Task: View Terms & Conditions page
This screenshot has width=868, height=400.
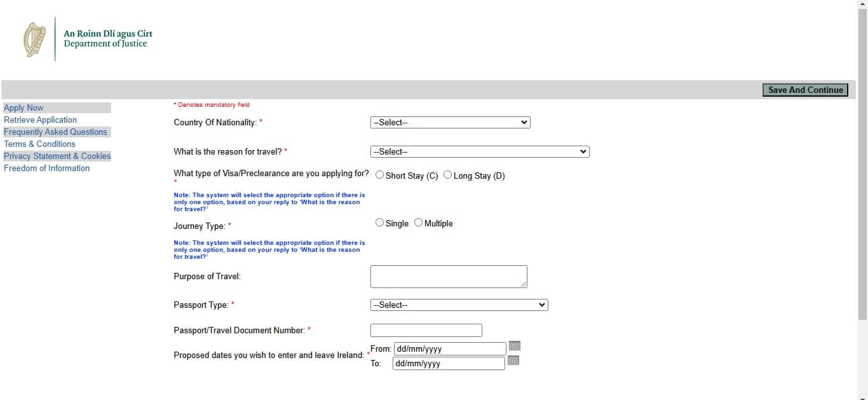Action: pos(39,144)
